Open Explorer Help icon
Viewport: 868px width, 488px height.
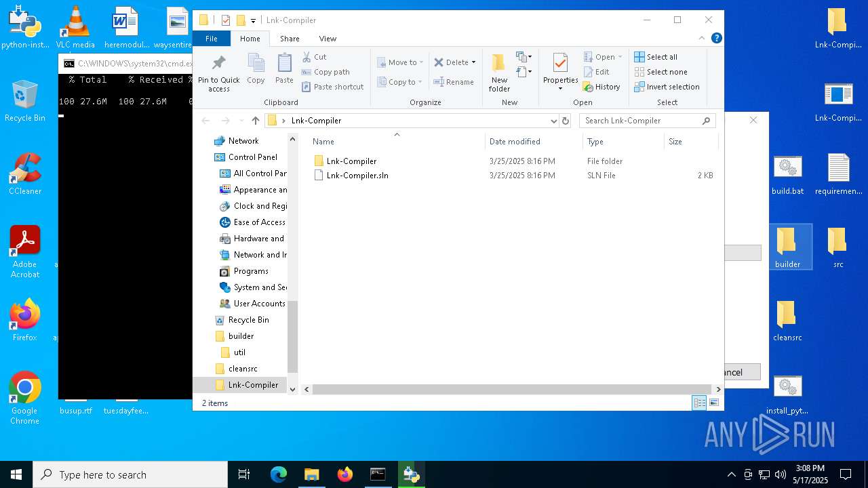pyautogui.click(x=717, y=39)
